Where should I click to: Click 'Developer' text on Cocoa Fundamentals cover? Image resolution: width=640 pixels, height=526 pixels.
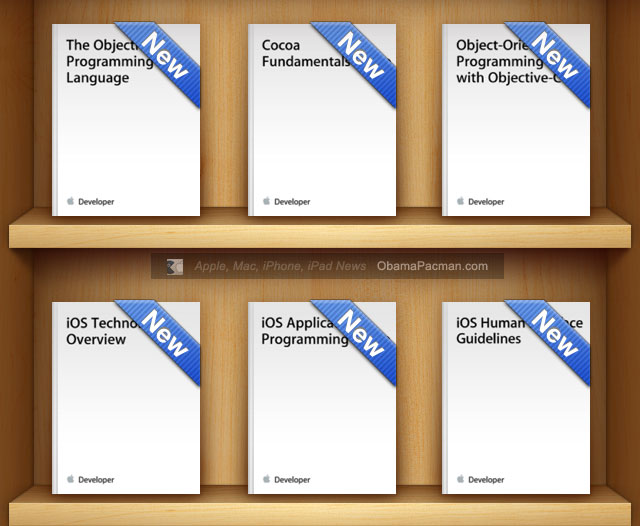point(292,202)
